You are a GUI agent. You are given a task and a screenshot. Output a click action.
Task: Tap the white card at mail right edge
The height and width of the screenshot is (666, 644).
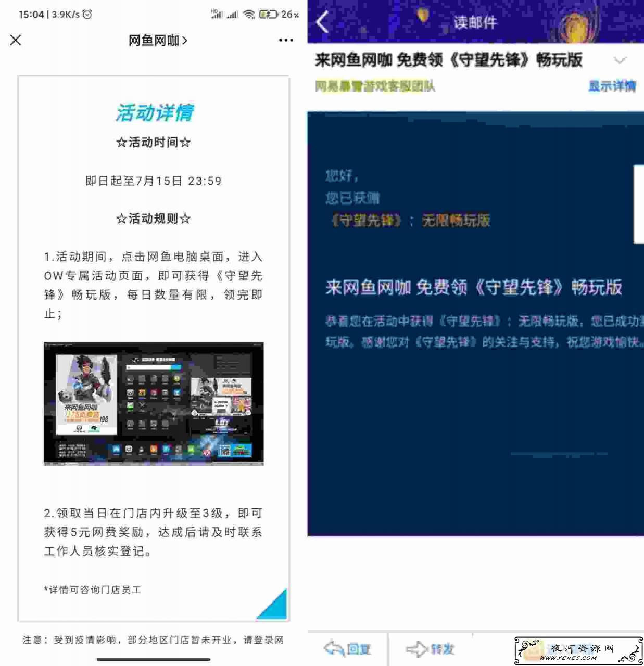point(639,204)
